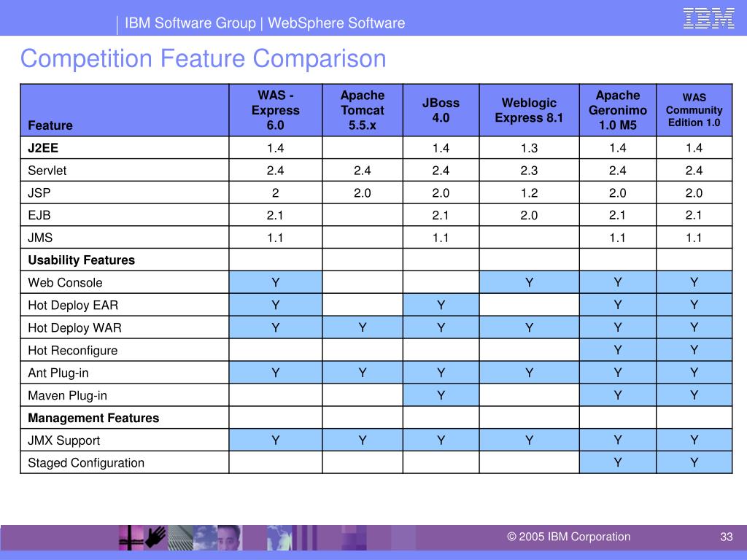The image size is (747, 560).
Task: Select the 'Management Features' section heading
Action: tap(93, 418)
